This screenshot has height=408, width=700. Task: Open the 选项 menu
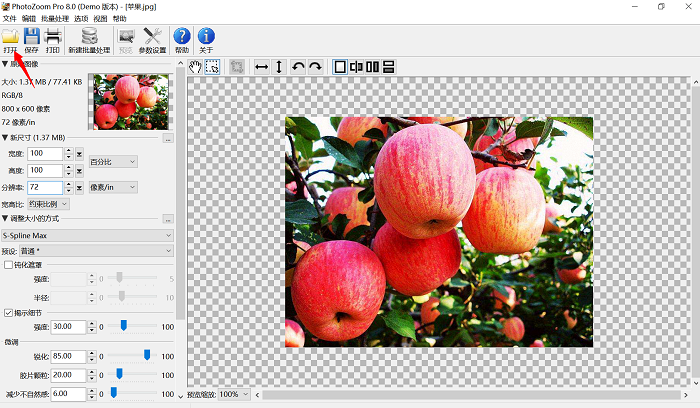tap(82, 18)
